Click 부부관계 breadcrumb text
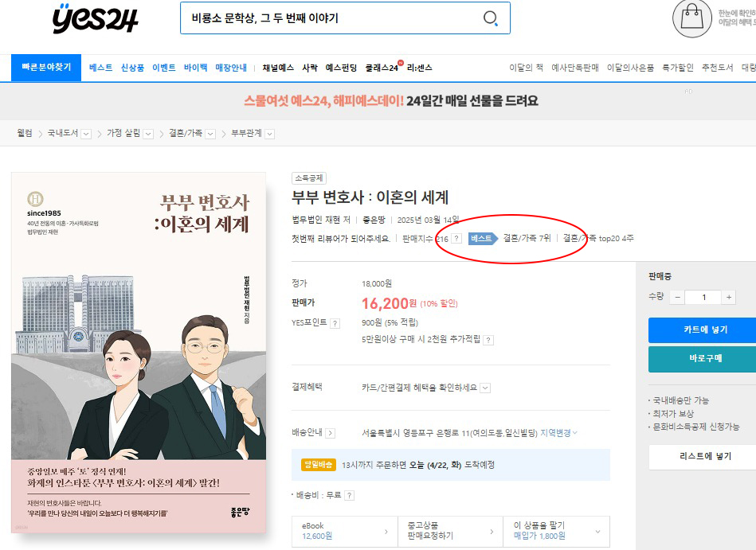The image size is (756, 550). pos(246,134)
